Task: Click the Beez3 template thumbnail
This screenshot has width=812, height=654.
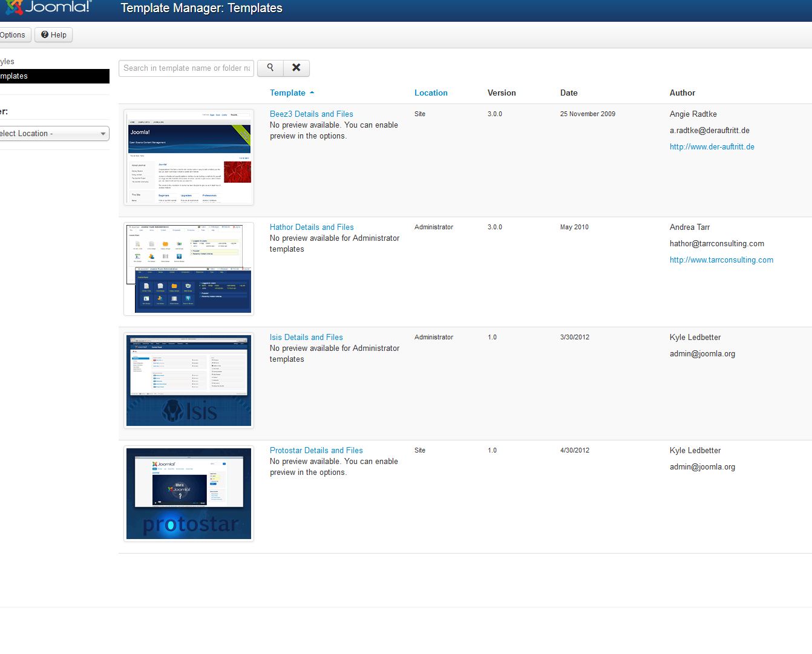Action: [189, 157]
